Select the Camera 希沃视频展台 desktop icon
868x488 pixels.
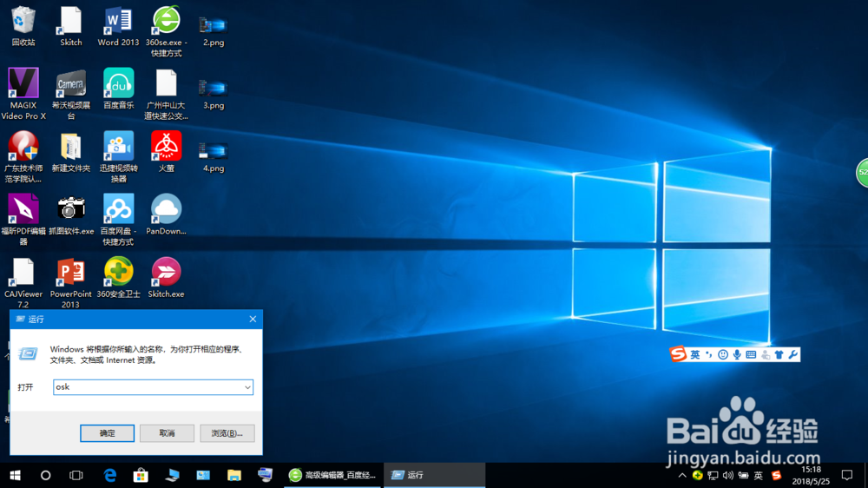click(71, 83)
